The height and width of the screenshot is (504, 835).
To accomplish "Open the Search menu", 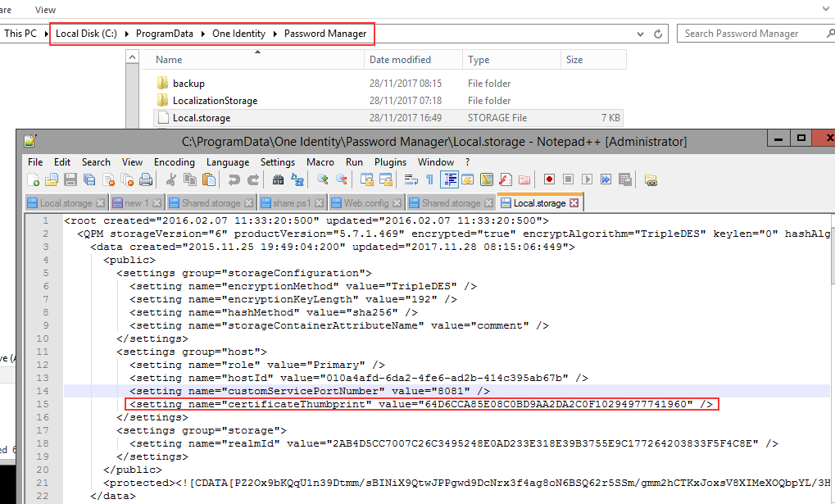I will pos(96,162).
